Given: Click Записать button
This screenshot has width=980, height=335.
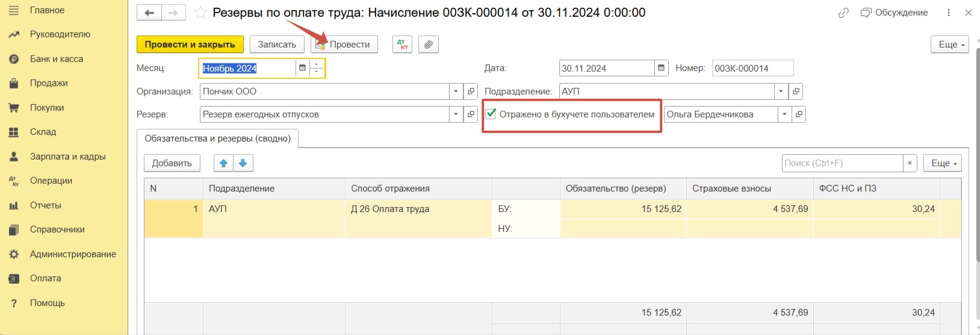Looking at the screenshot, I should [277, 44].
